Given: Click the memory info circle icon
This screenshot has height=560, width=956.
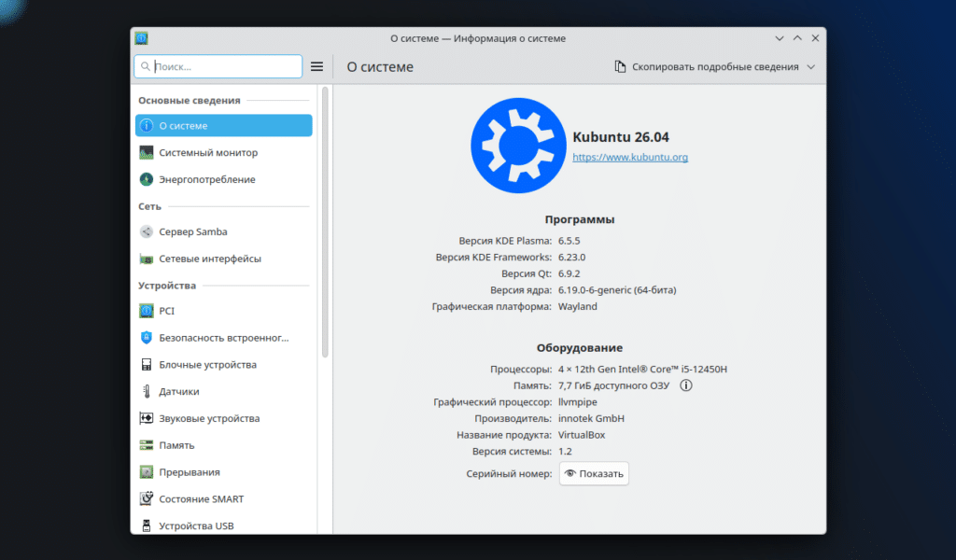Looking at the screenshot, I should pyautogui.click(x=686, y=385).
